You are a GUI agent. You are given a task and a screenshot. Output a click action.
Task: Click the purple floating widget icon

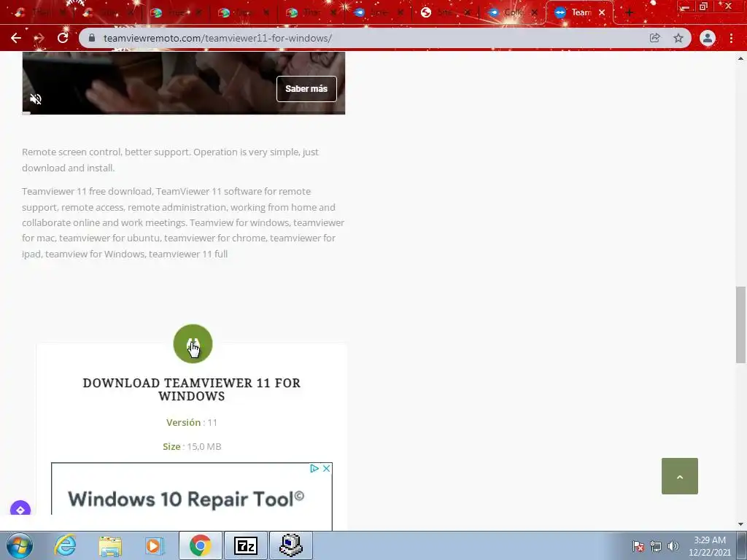click(x=20, y=508)
